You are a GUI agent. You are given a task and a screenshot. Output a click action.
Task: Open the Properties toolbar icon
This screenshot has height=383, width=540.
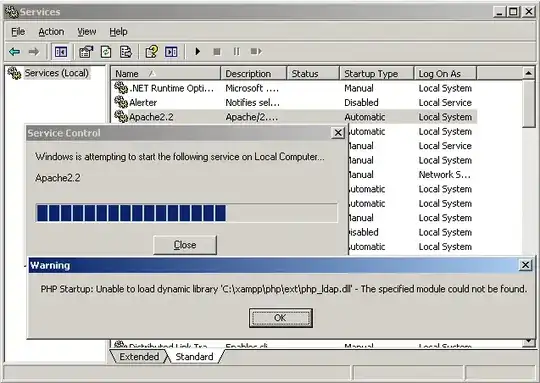tap(86, 52)
